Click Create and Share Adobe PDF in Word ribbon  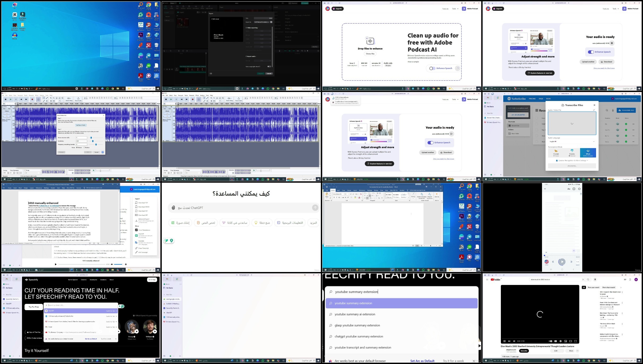point(422,195)
